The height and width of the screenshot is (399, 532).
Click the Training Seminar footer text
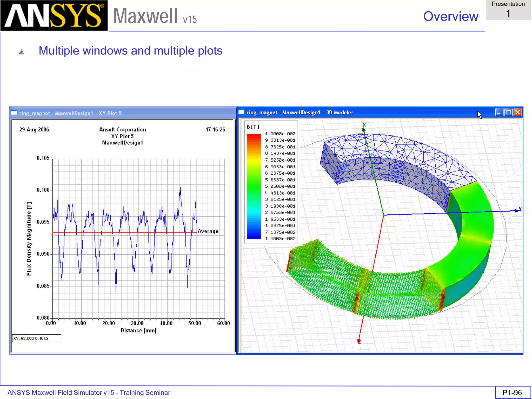pyautogui.click(x=145, y=393)
